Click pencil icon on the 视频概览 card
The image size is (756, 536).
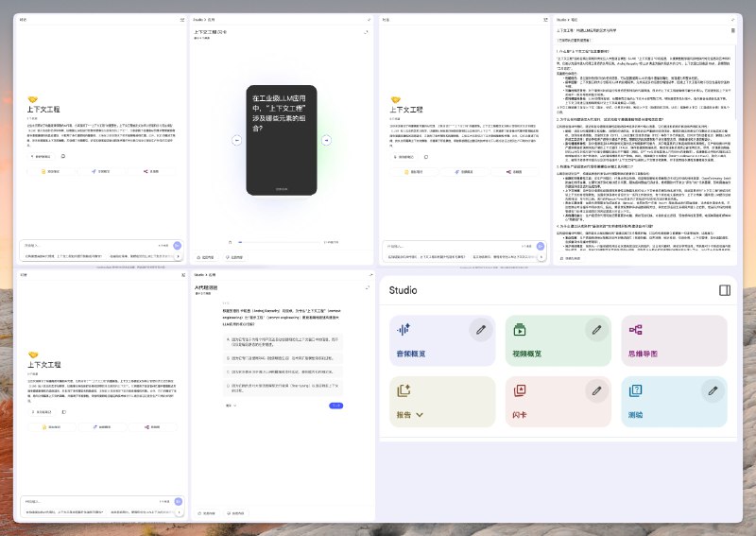click(597, 330)
